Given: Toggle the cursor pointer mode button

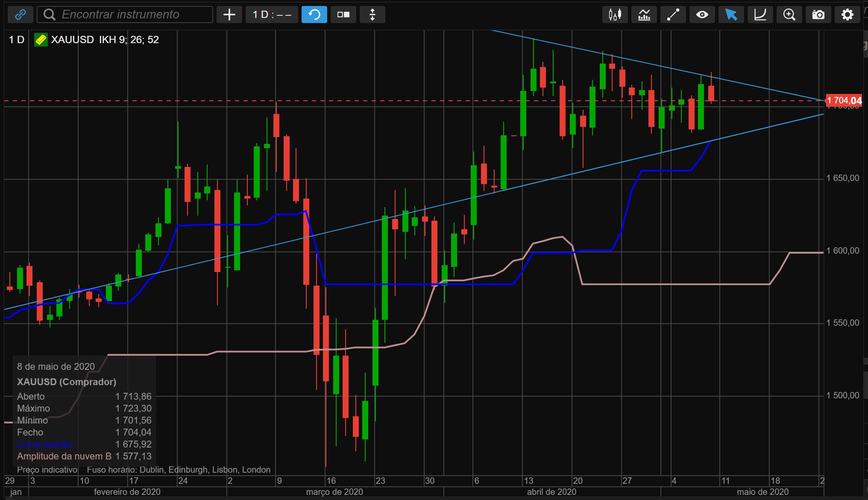Looking at the screenshot, I should click(x=731, y=15).
